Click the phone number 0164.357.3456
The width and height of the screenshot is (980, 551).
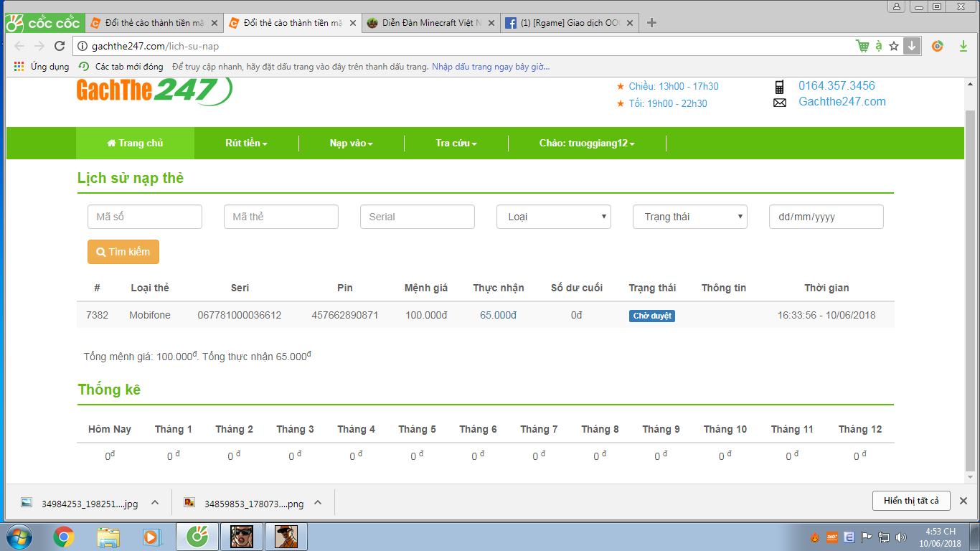[837, 86]
